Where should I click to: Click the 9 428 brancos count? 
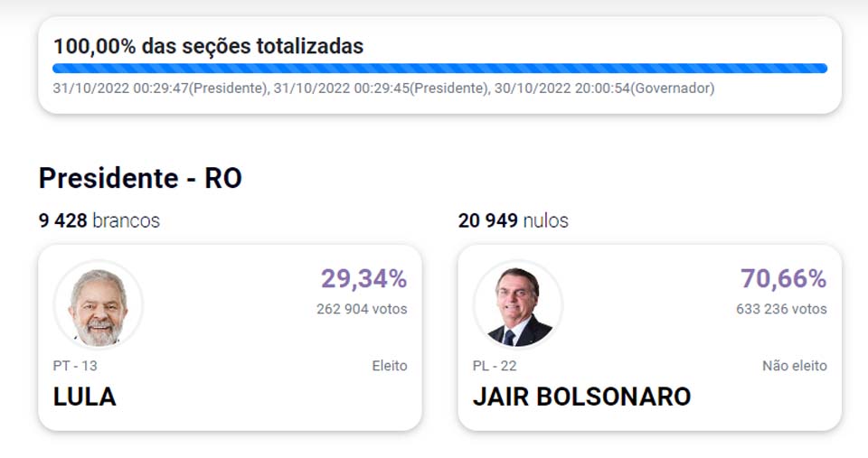click(x=99, y=220)
